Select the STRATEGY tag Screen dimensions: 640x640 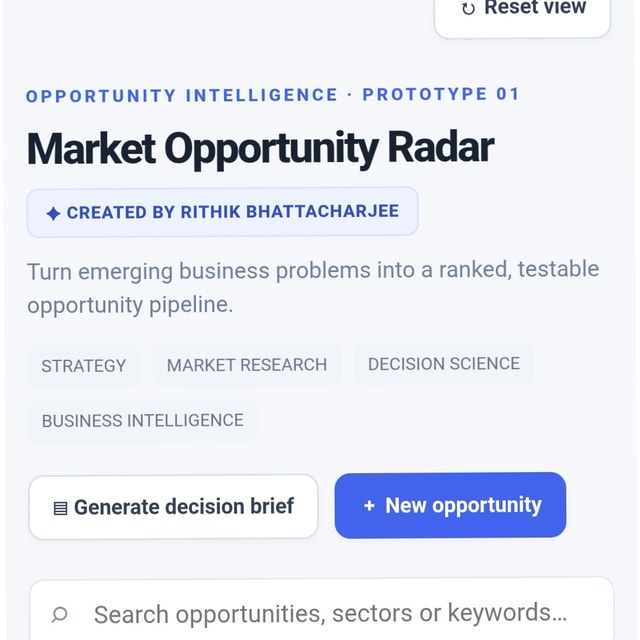[x=84, y=366]
